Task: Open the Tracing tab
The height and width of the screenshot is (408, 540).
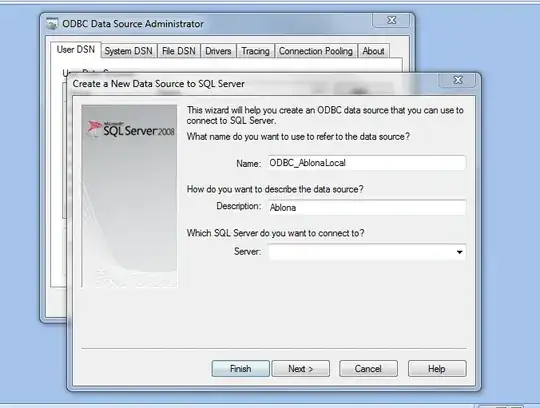Action: [255, 51]
